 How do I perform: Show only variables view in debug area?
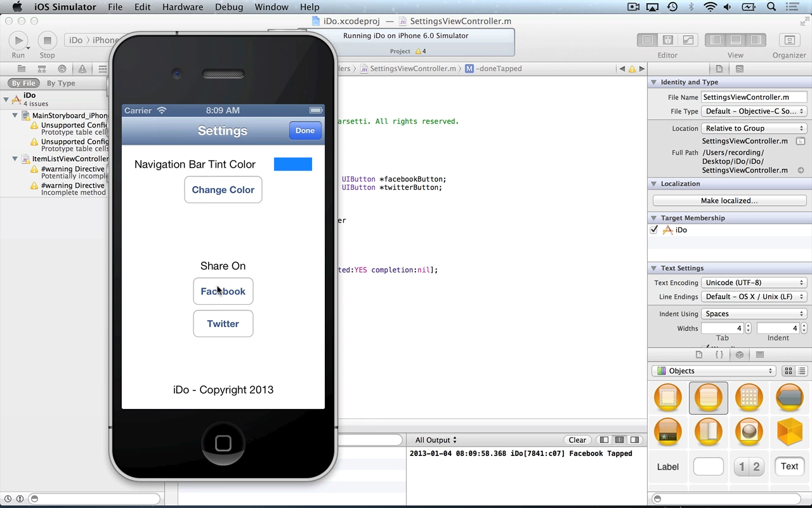pos(604,439)
